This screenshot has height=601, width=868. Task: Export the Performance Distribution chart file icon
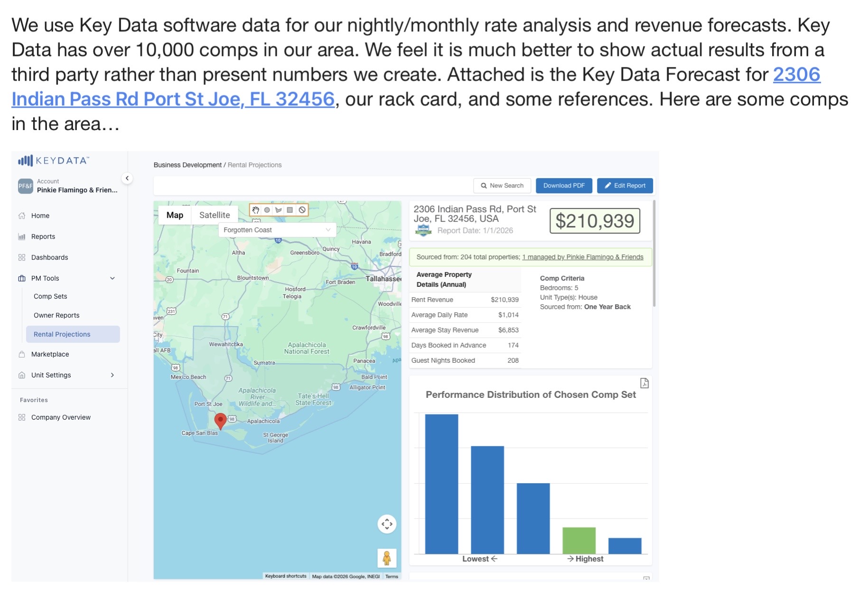coord(644,383)
